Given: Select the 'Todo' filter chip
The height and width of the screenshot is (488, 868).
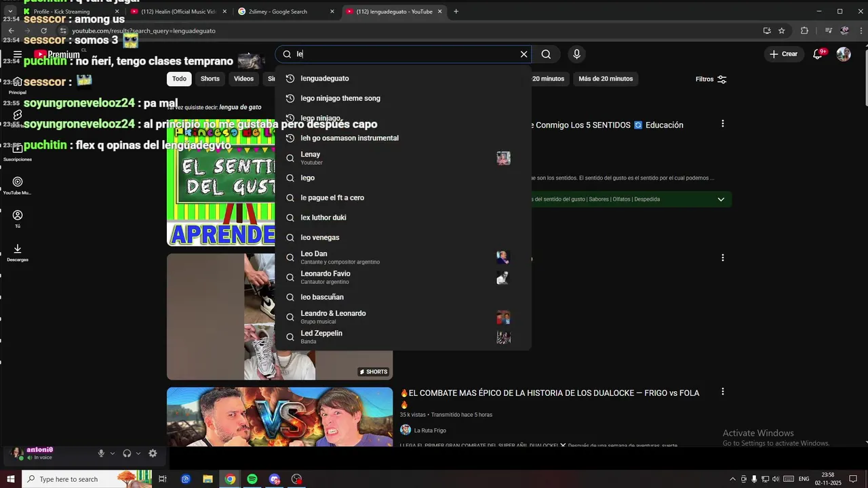Looking at the screenshot, I should (x=179, y=79).
